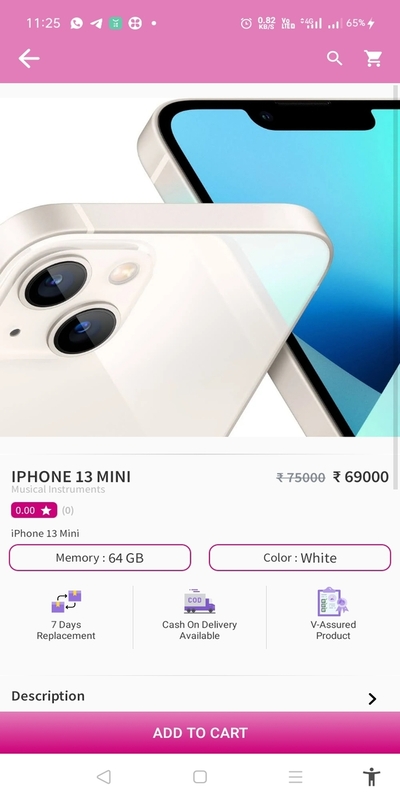Tap the V-Assured Product badge icon
This screenshot has width=400, height=800.
coord(333,602)
